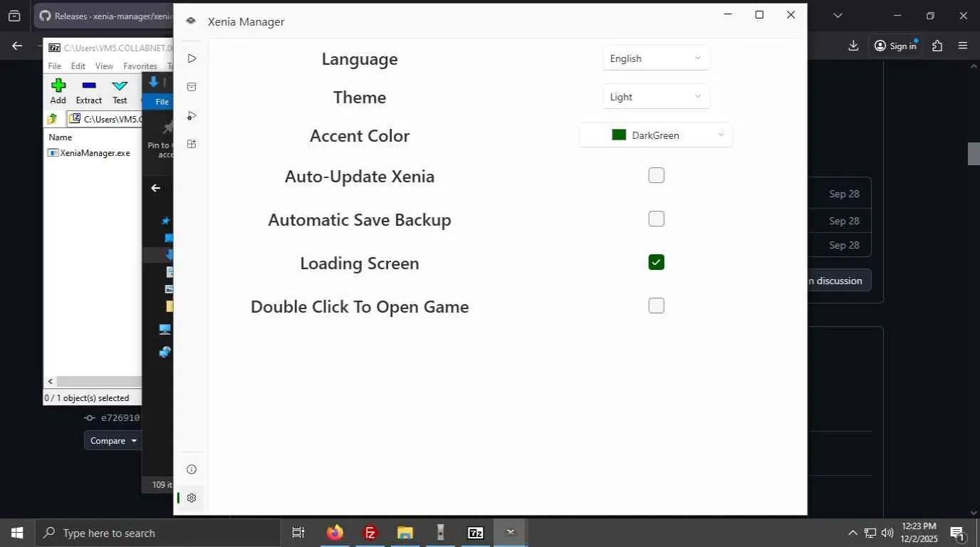
Task: Open File Explorer from the taskbar
Action: coord(405,533)
